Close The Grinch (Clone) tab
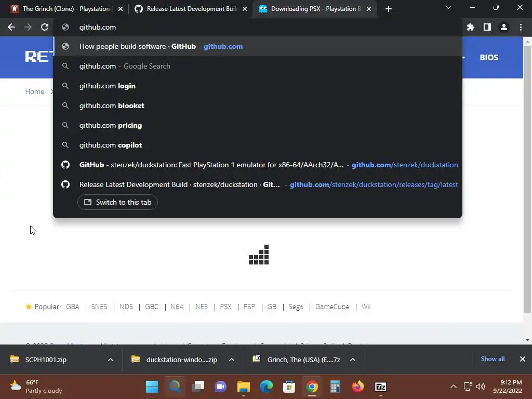 pos(121,9)
